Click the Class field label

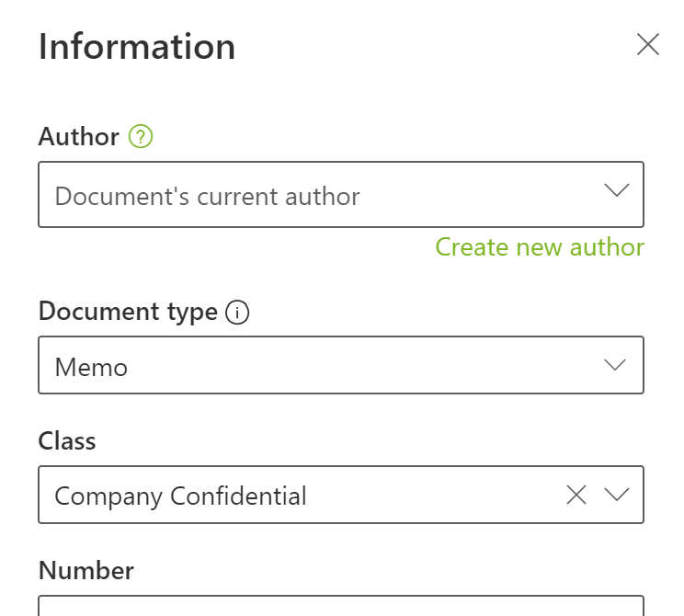click(x=67, y=441)
